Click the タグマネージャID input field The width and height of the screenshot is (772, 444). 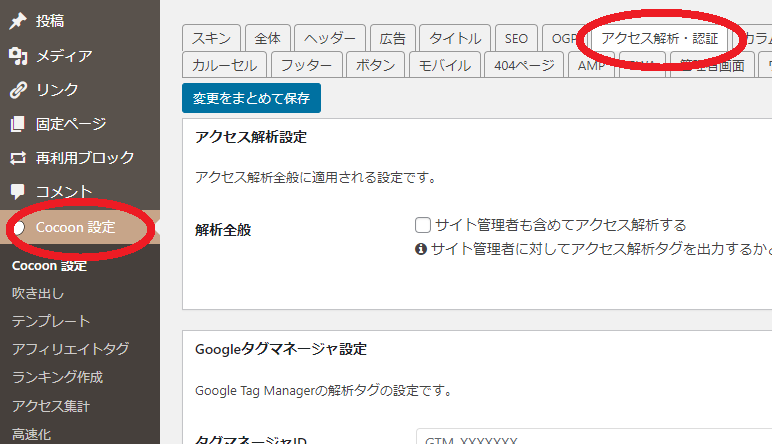pos(594,437)
